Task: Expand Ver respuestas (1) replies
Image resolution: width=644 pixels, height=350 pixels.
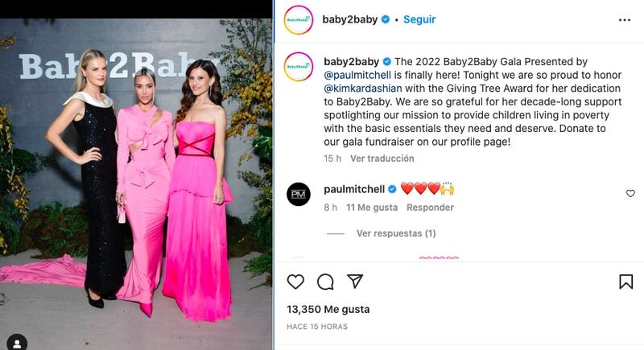Action: [396, 233]
